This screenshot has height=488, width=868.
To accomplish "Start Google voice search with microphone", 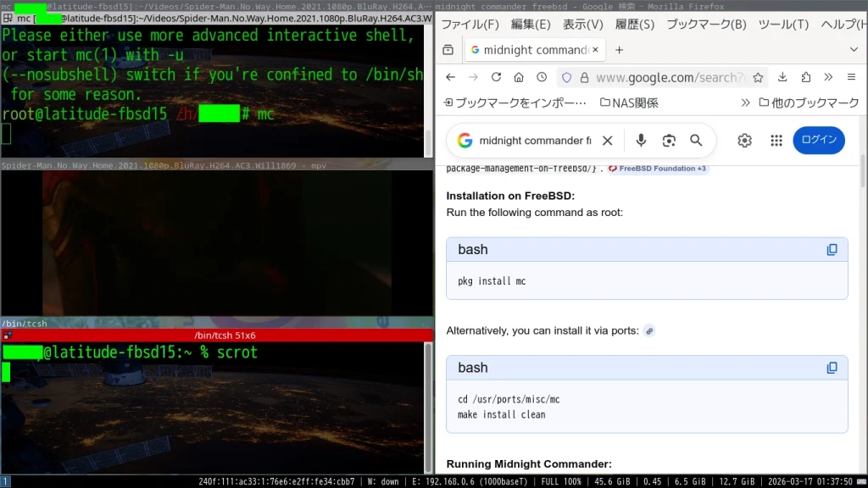I will (641, 141).
